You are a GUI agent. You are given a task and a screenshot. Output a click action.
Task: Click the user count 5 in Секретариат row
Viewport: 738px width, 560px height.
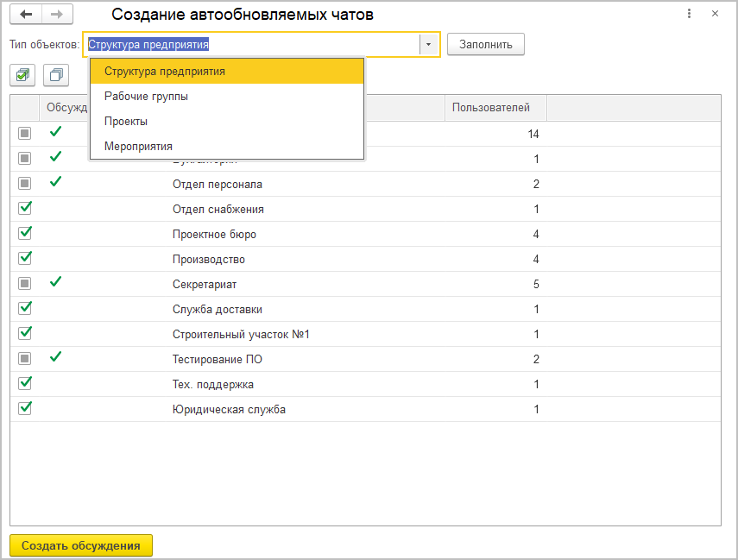pos(536,284)
